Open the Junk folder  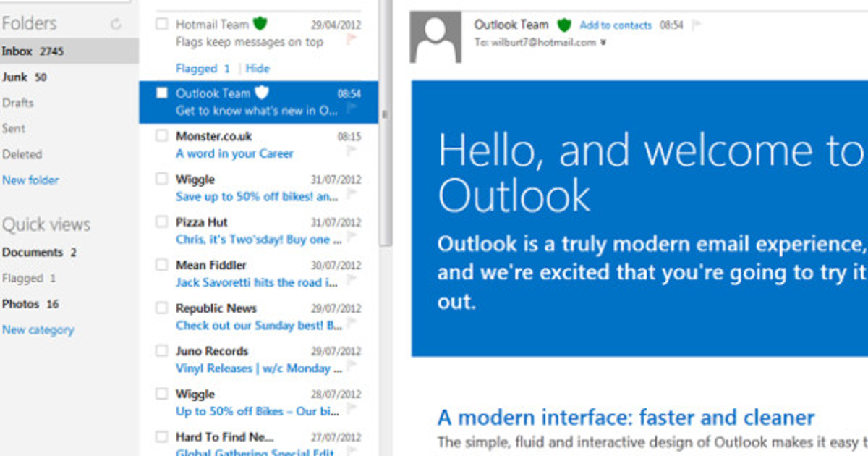[14, 77]
